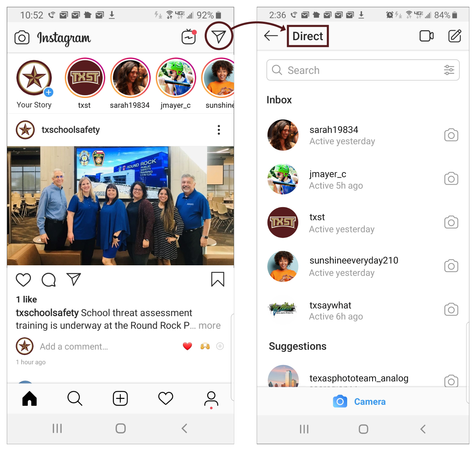The height and width of the screenshot is (450, 476).
Task: Tap the red heart quick reaction
Action: pyautogui.click(x=187, y=346)
